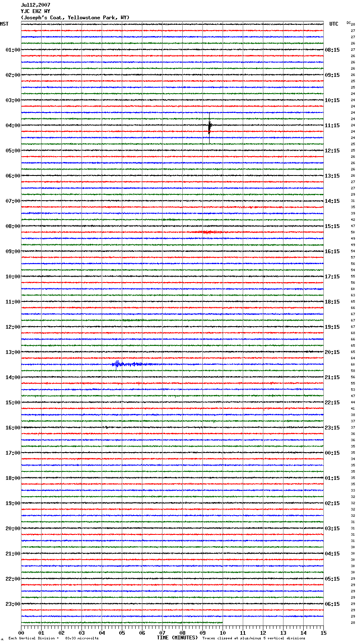Viewport: 357px width, 644px height.
Task: Click the 04:15 UTC time label
Action: tap(332, 554)
